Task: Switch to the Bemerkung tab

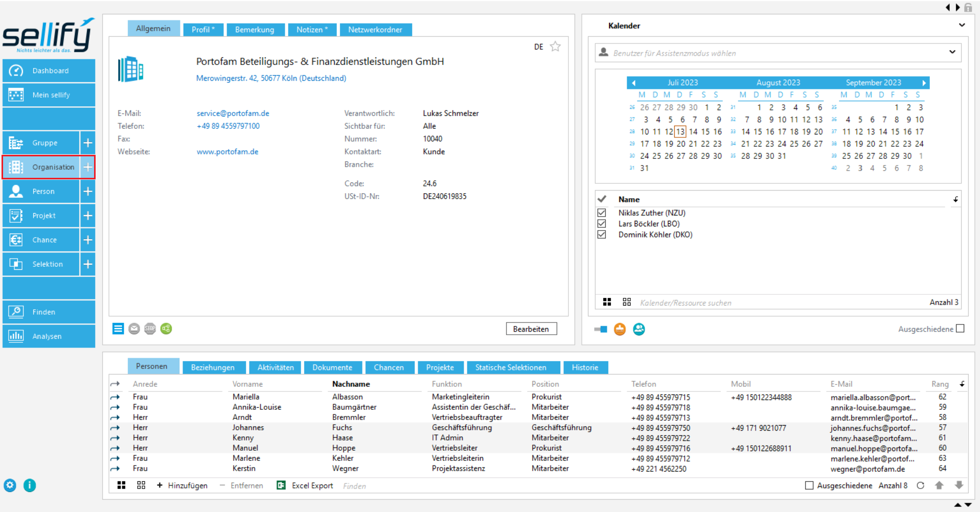Action: pos(255,30)
